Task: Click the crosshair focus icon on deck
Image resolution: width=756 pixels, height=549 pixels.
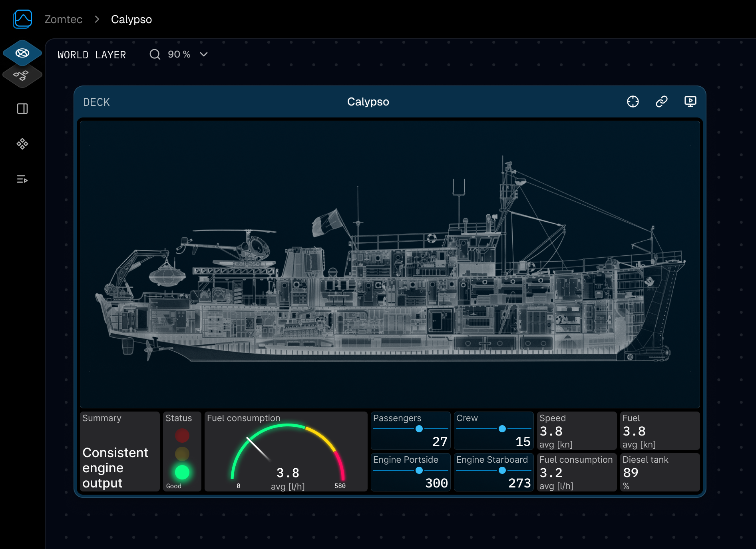Action: click(x=633, y=102)
